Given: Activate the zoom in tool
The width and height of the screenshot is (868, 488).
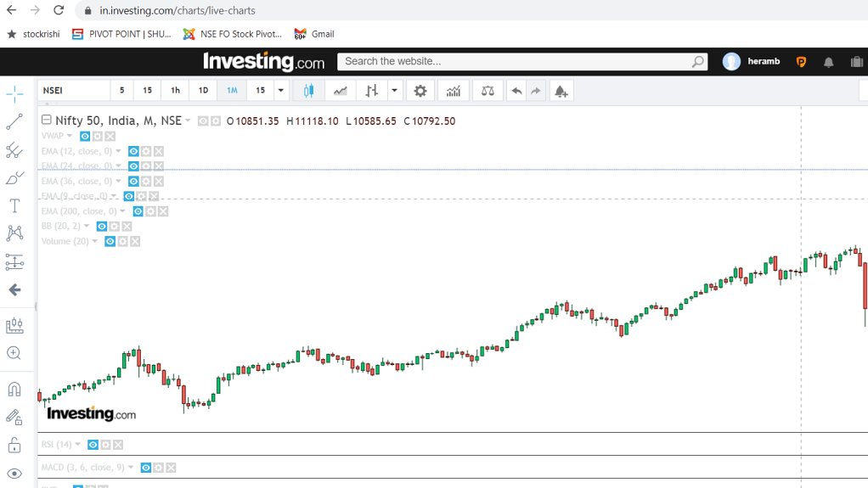Looking at the screenshot, I should pyautogui.click(x=14, y=353).
